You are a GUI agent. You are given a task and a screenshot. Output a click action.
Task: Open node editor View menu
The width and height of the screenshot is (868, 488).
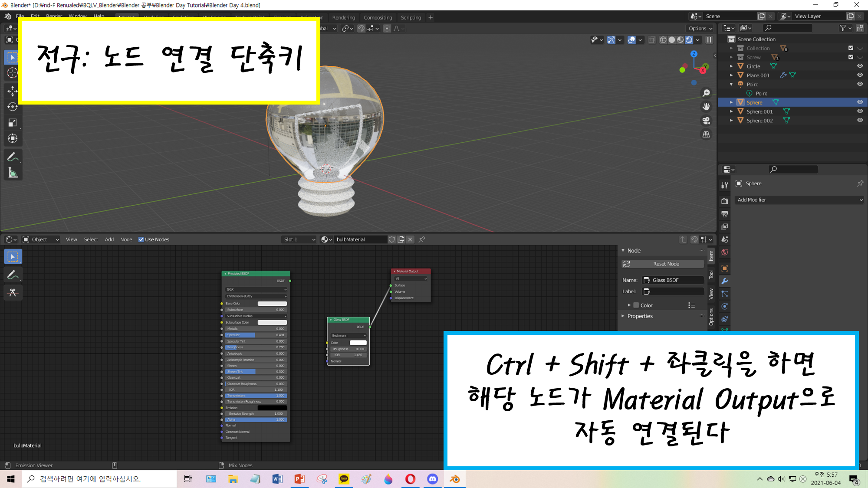pyautogui.click(x=72, y=239)
